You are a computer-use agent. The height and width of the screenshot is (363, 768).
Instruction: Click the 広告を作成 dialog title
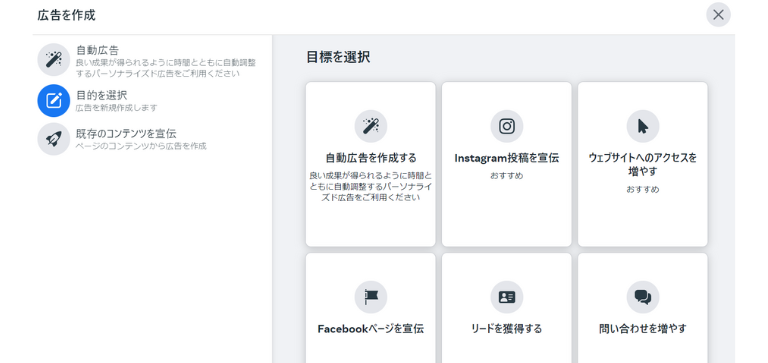point(66,15)
